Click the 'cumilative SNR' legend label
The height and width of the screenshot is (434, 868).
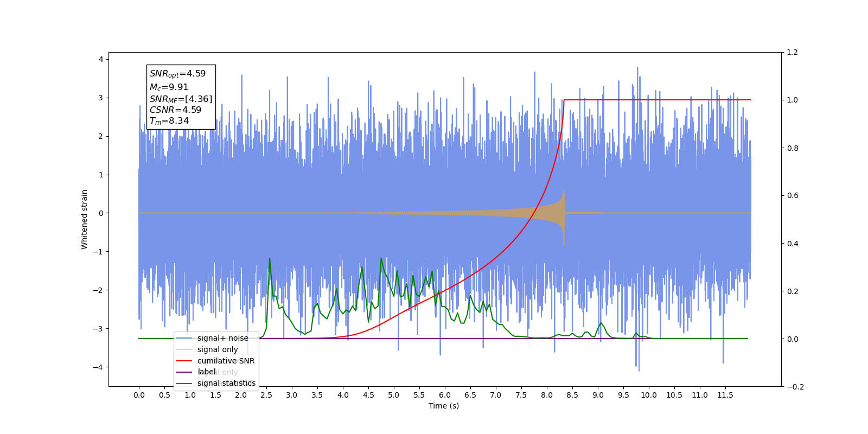point(226,361)
